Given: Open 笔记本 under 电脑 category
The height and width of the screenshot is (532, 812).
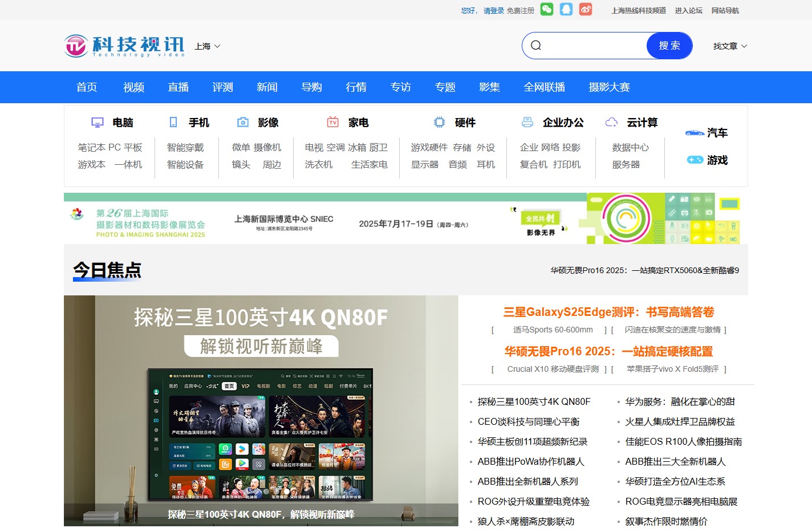Looking at the screenshot, I should coord(91,148).
